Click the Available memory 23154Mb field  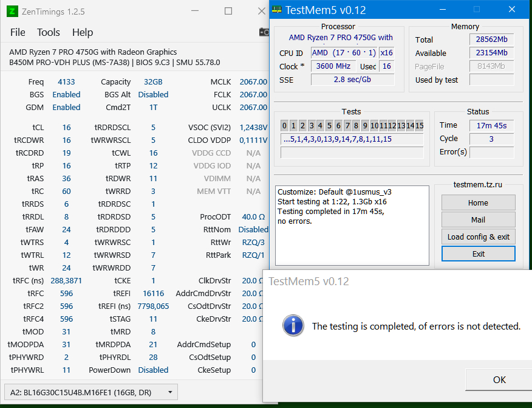pos(492,53)
